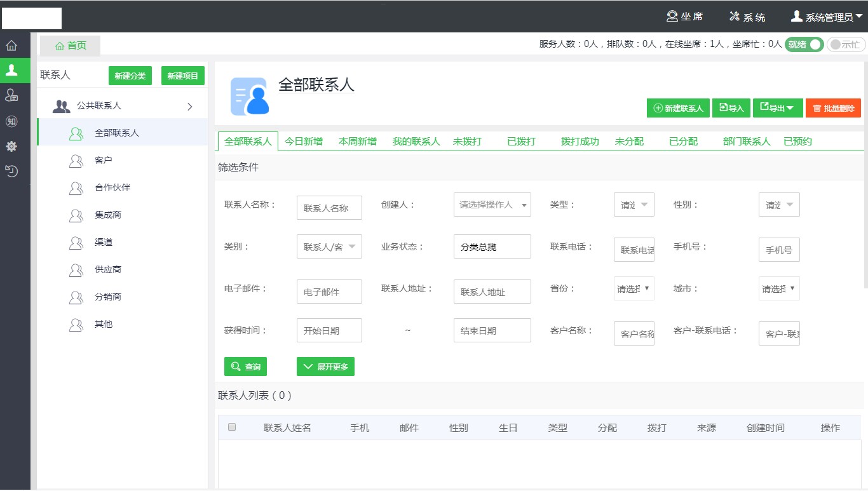Click the 联系人名称 input field

(x=329, y=207)
